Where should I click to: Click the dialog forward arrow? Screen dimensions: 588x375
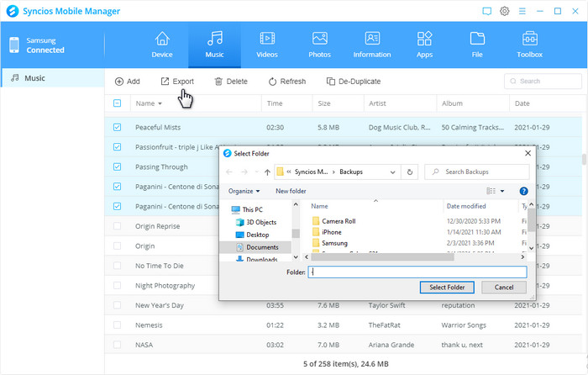[244, 172]
